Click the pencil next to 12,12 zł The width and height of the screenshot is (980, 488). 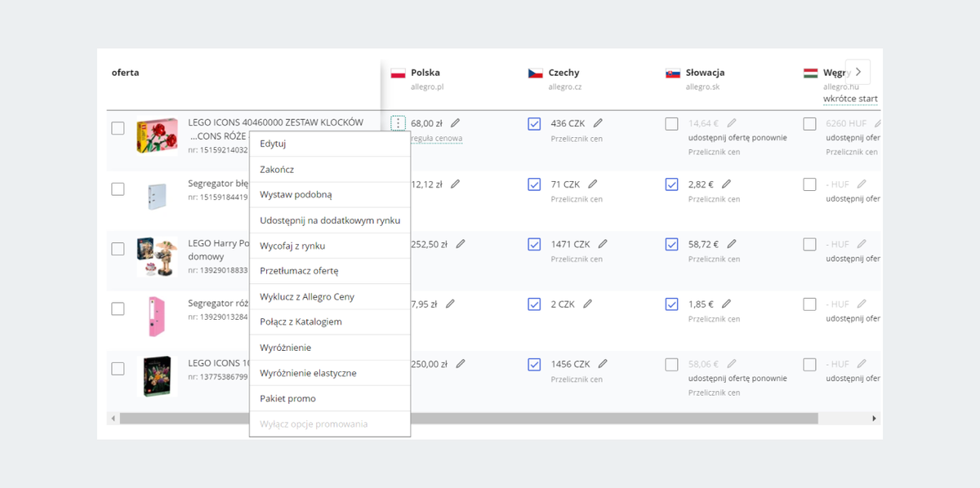click(x=455, y=184)
